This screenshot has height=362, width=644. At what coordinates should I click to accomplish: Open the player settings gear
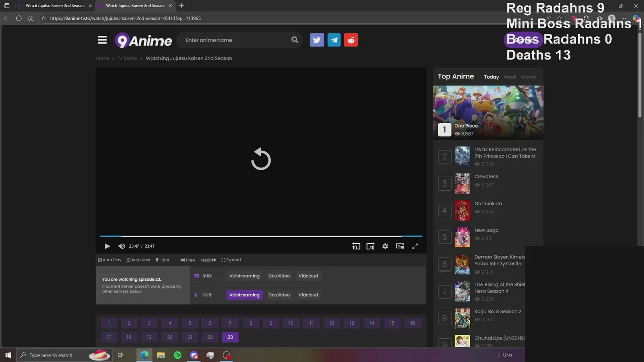[x=385, y=246]
